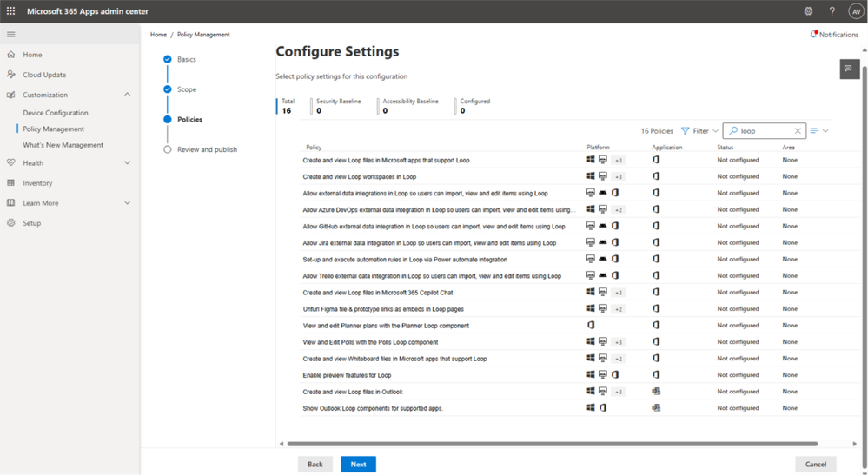Click the Setup gear icon
This screenshot has width=868, height=475.
[11, 223]
